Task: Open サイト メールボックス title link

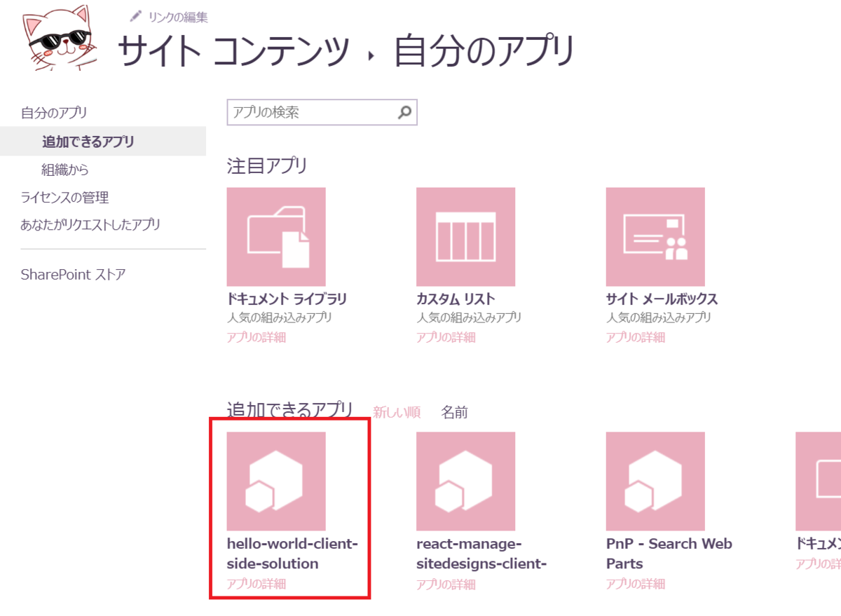Action: point(662,299)
